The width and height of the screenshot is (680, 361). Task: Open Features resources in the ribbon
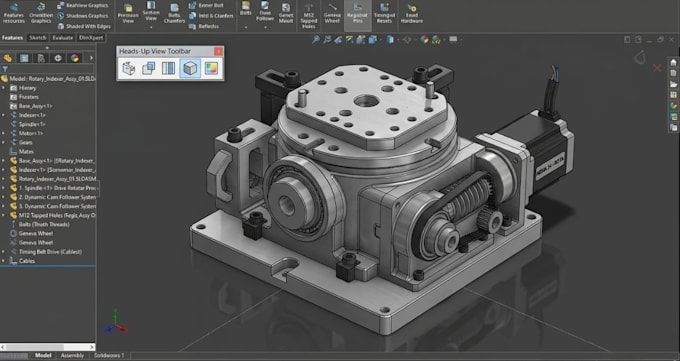[13, 13]
